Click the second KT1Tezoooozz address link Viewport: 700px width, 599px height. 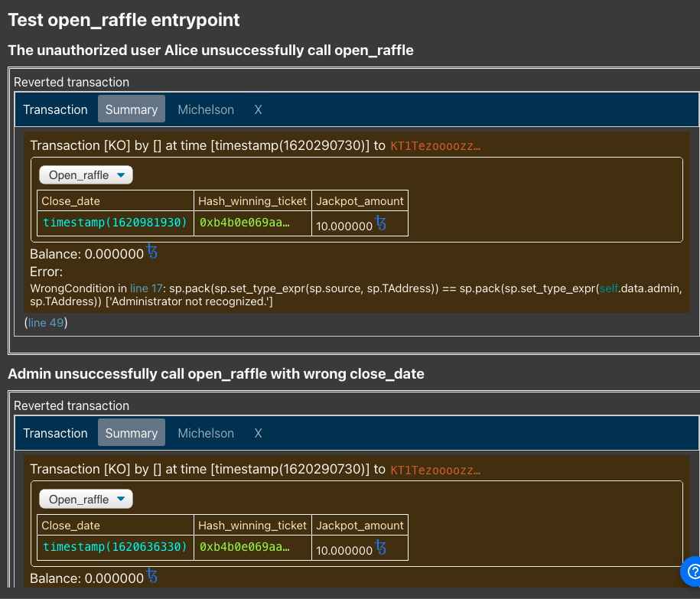[x=436, y=469]
